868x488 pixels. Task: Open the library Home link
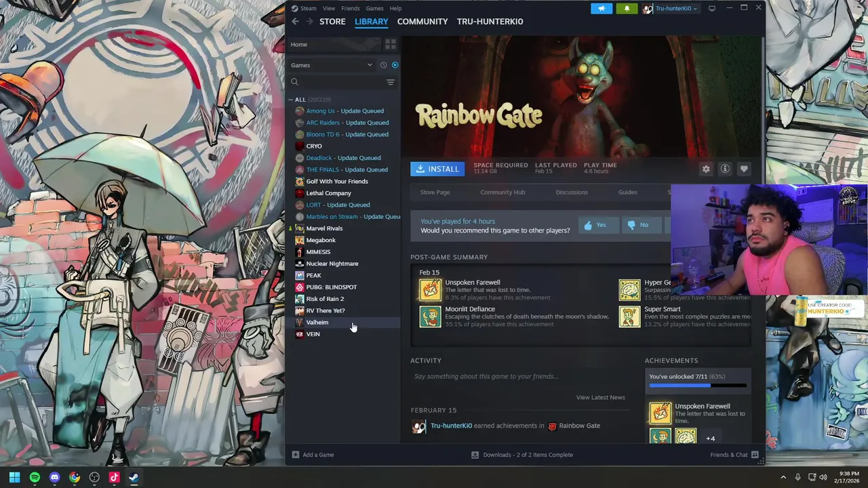point(298,45)
